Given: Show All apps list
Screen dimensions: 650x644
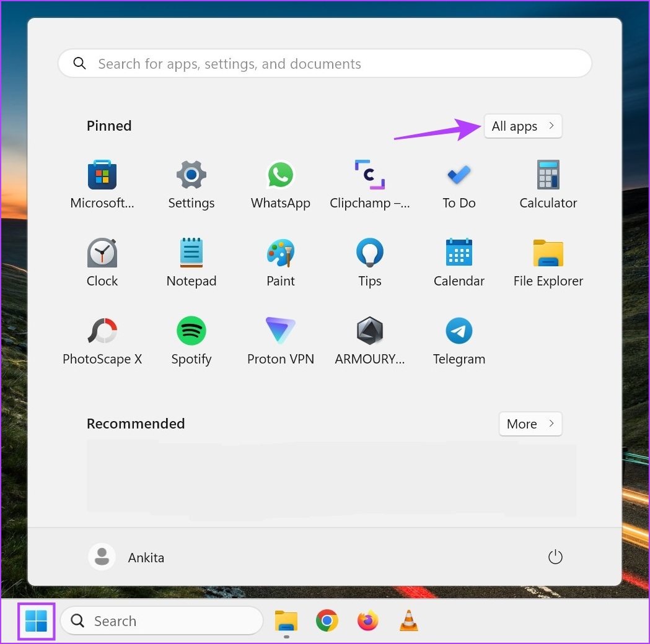Looking at the screenshot, I should pos(523,126).
